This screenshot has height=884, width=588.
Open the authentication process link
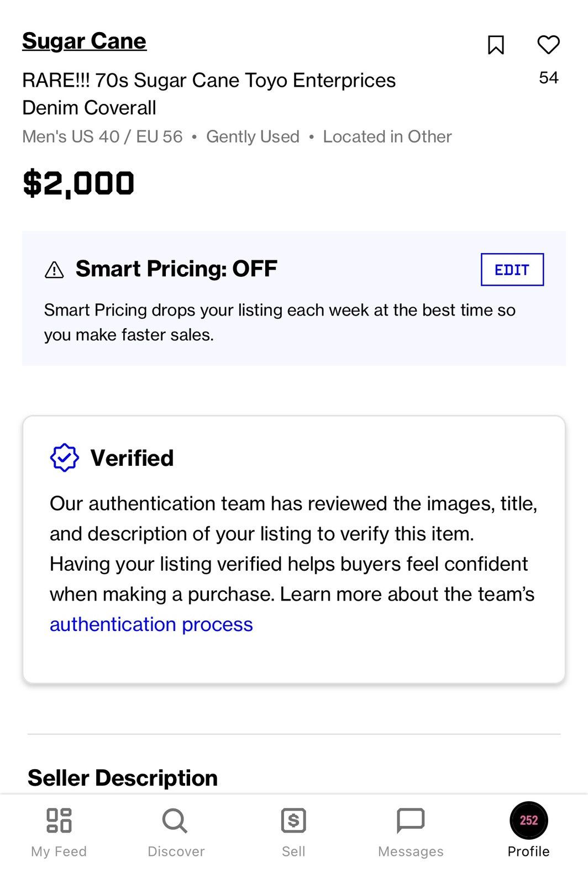151,624
